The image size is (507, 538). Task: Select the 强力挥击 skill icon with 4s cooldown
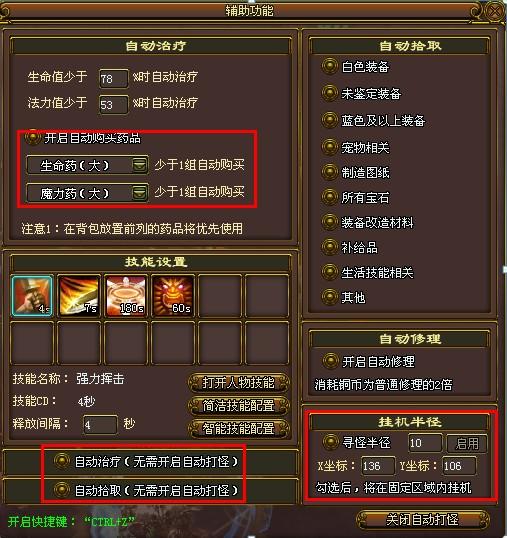coord(32,295)
